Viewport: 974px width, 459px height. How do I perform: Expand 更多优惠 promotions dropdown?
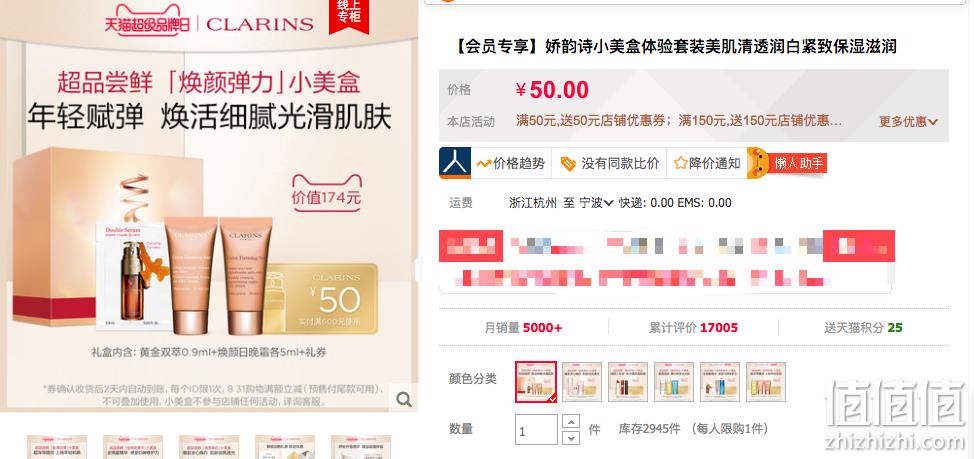point(908,121)
